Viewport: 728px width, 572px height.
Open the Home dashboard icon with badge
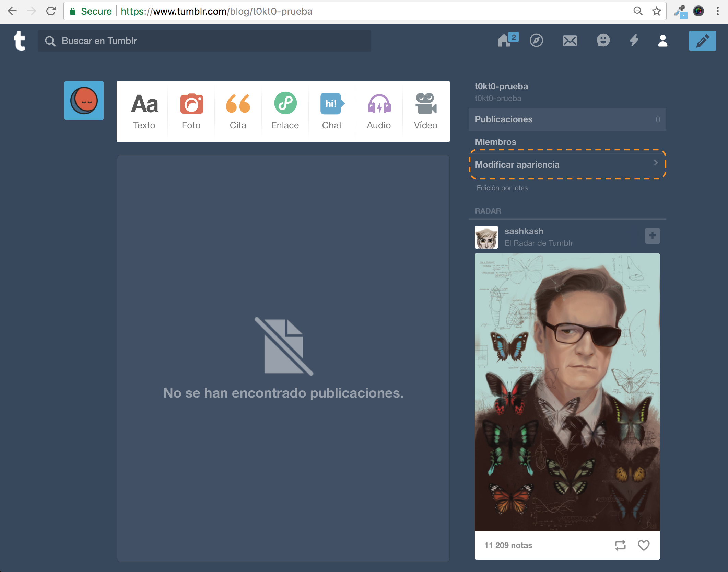click(508, 40)
